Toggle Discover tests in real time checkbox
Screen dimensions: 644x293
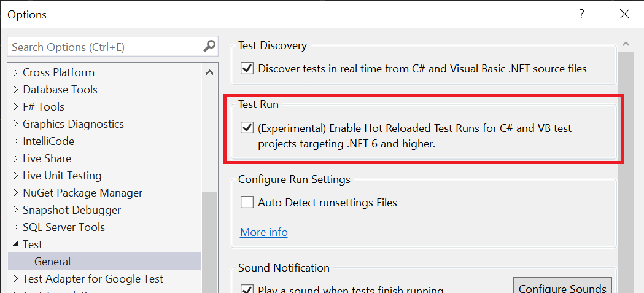pos(247,68)
